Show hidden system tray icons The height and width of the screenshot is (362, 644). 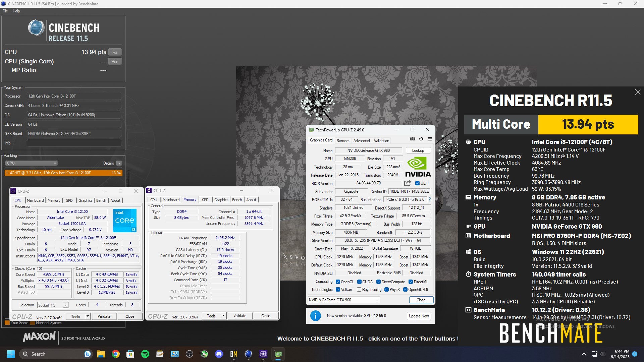[584, 354]
